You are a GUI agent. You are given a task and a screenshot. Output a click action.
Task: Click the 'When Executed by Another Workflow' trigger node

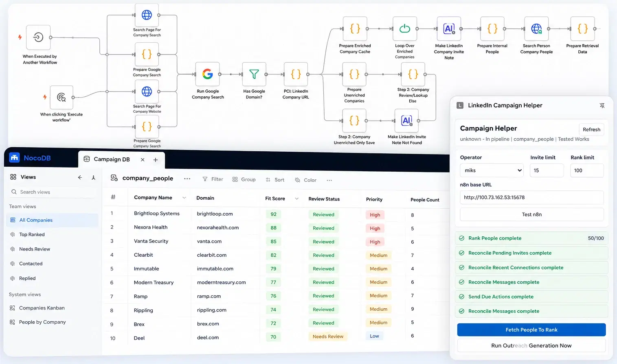[x=38, y=37]
